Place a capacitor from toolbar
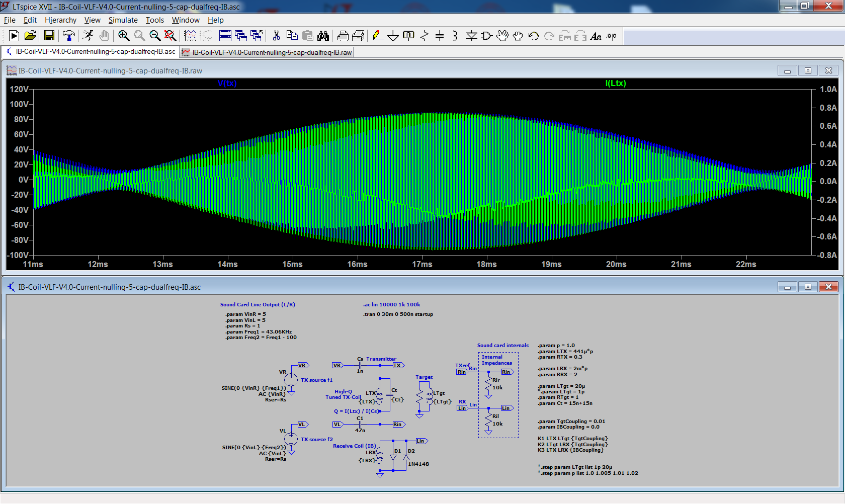Screen dimensions: 845x504 440,36
